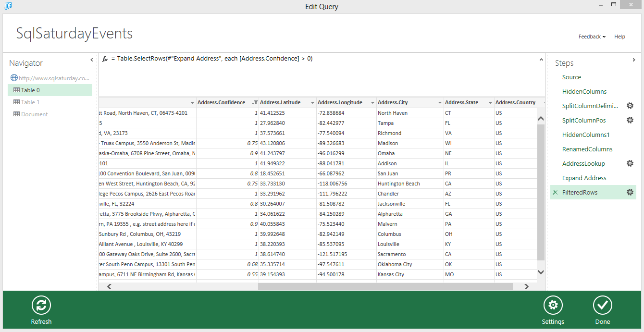Click the Oklahoma City cell
The width and height of the screenshot is (644, 332).
pos(410,264)
